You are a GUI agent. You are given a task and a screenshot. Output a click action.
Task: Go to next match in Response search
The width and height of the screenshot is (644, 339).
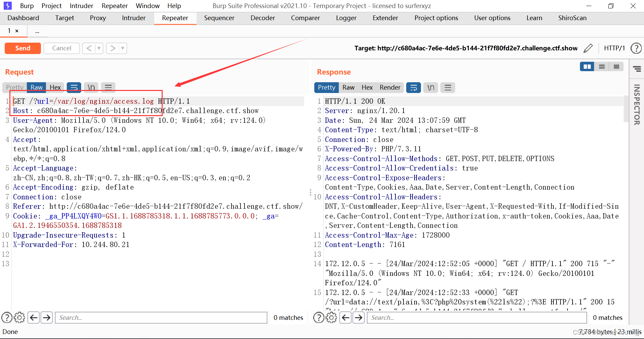click(x=359, y=318)
